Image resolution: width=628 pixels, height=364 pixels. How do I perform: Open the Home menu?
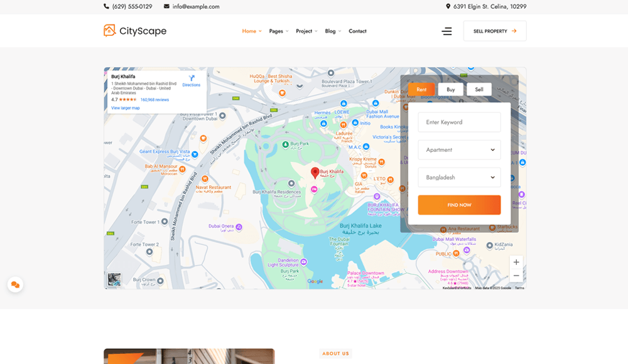click(252, 31)
